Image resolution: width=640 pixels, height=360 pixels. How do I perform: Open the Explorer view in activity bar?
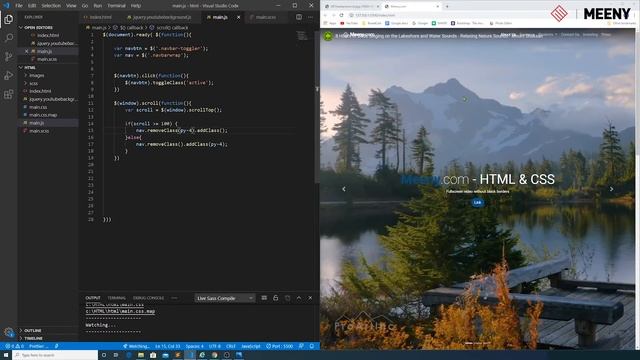tap(9, 19)
